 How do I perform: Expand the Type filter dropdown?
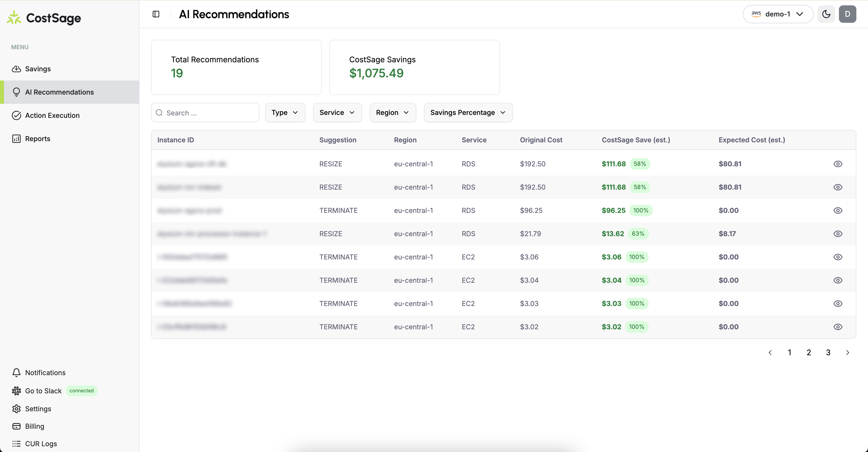click(x=285, y=113)
